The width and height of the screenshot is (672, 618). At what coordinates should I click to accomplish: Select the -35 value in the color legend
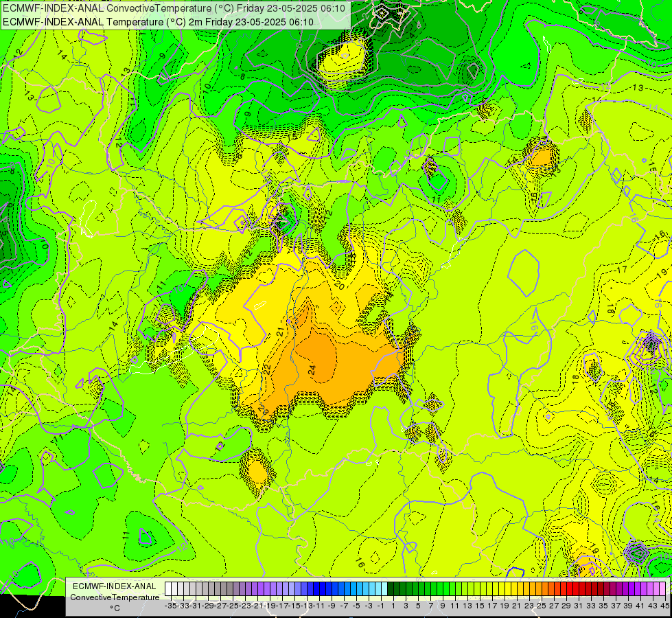(x=171, y=606)
